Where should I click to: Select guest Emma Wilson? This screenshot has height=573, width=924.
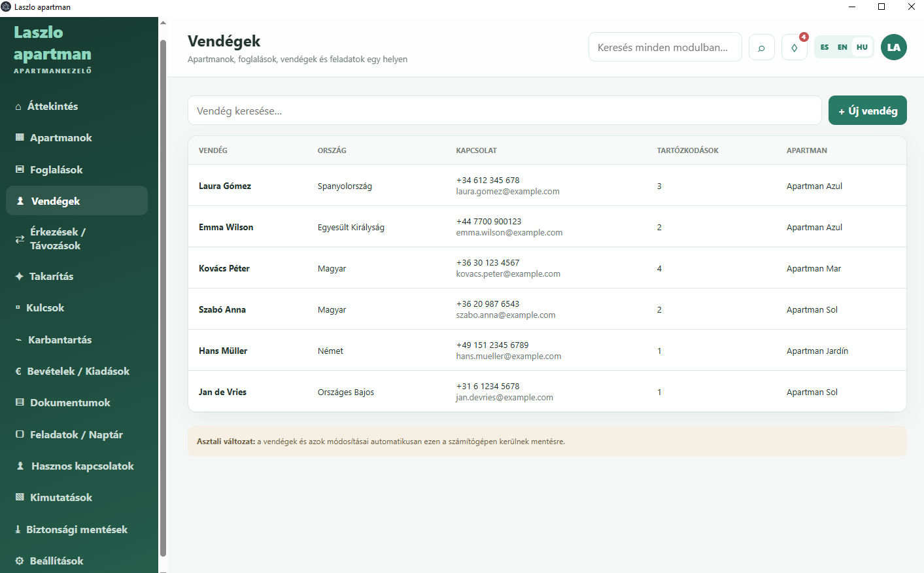pos(226,227)
